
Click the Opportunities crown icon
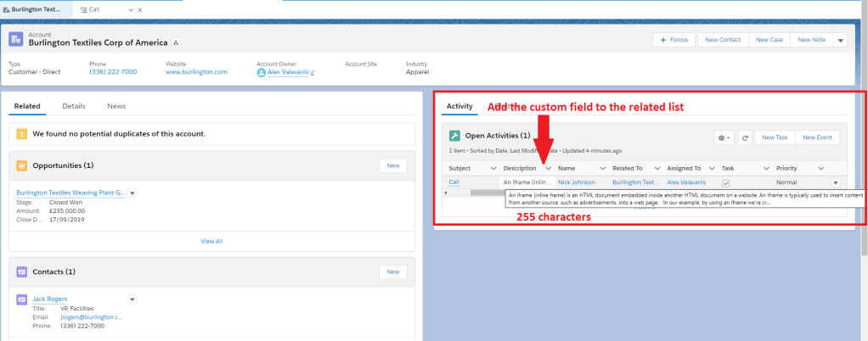pos(22,165)
